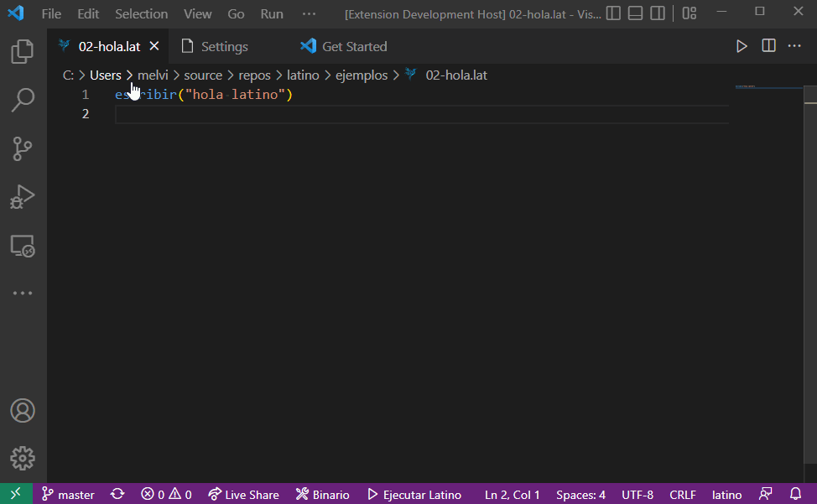Open the Accounts menu icon

click(23, 411)
